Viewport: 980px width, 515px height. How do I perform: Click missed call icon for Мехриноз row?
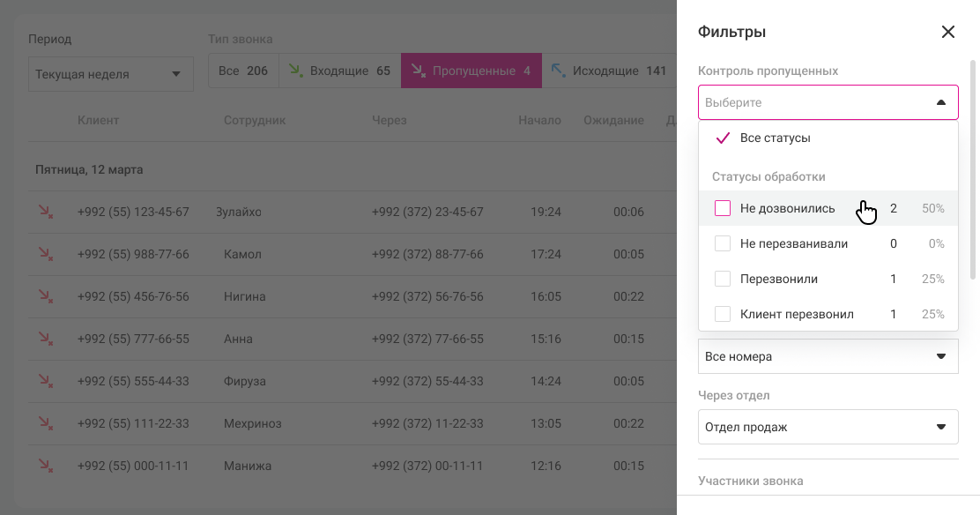tap(45, 423)
